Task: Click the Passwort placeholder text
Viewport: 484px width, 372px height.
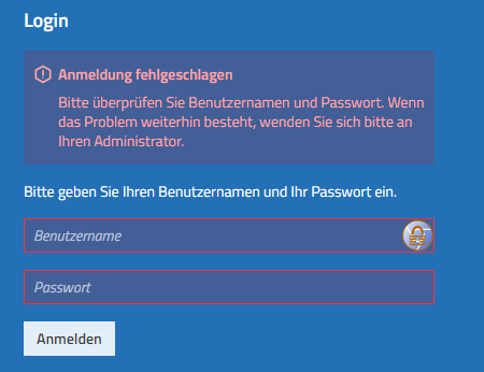Action: tap(63, 288)
